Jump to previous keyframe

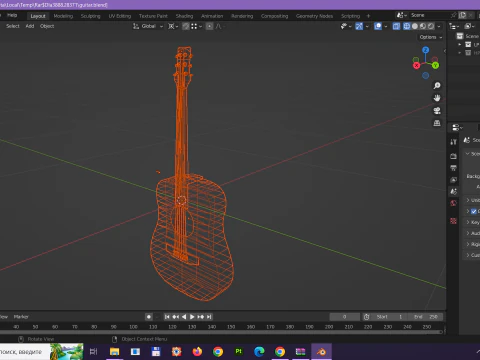pos(176,317)
